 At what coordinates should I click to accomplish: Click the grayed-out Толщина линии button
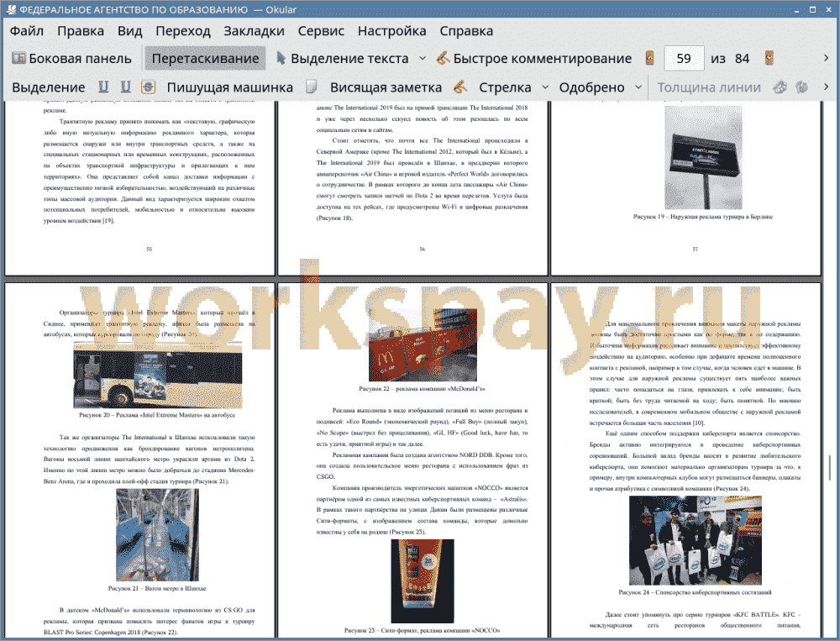point(709,87)
